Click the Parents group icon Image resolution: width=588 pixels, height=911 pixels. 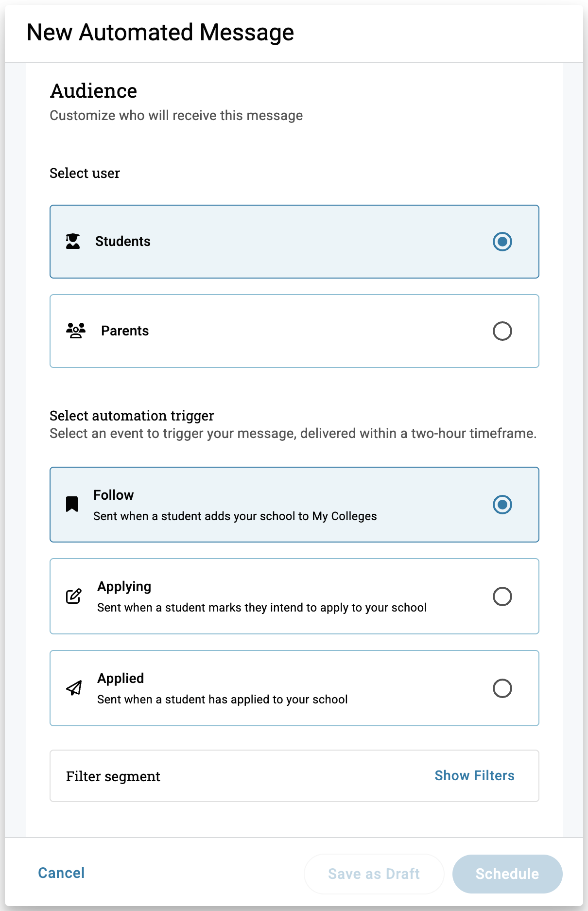(75, 331)
